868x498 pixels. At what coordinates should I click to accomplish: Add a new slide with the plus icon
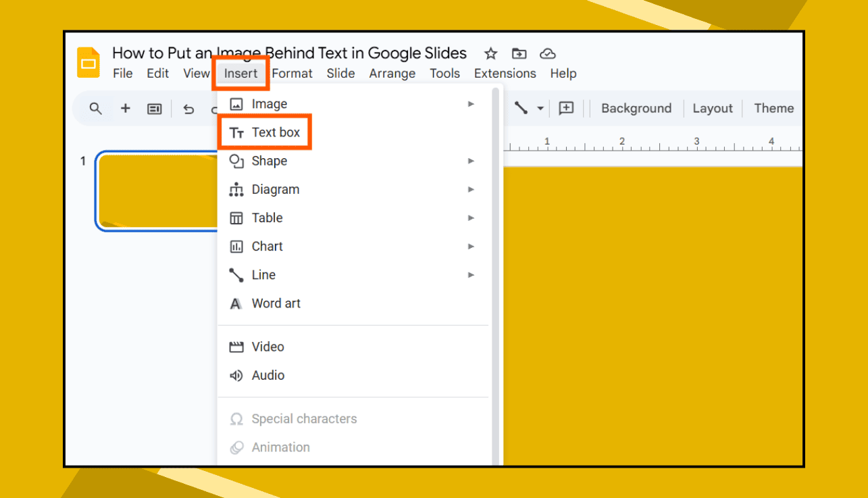click(x=125, y=108)
